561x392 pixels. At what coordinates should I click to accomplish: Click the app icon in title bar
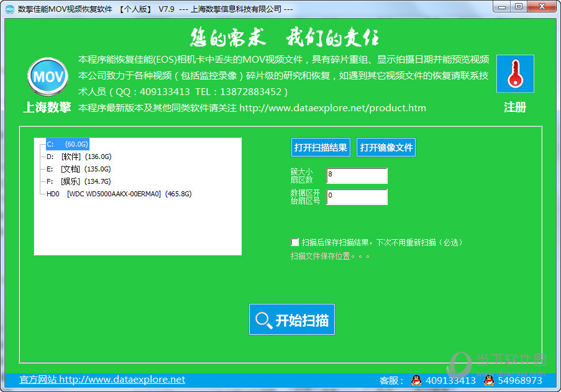pyautogui.click(x=10, y=9)
